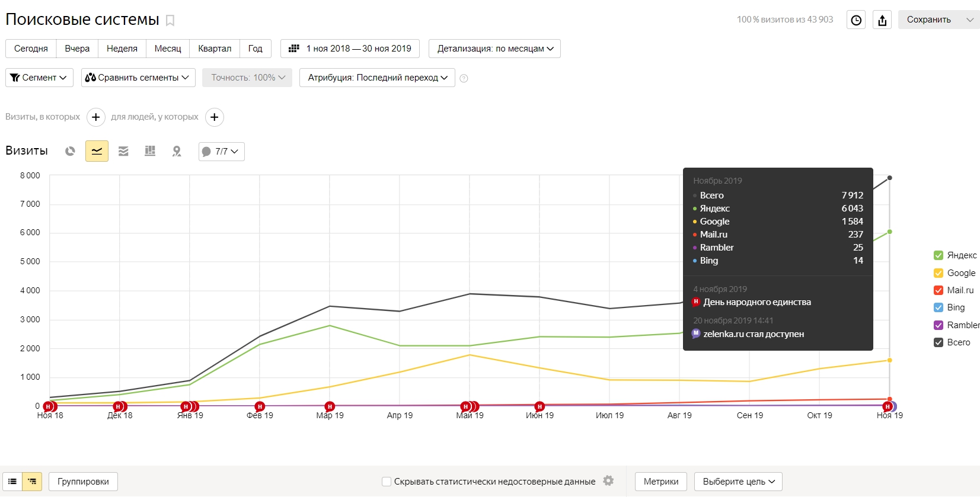Open the map chart view
The height and width of the screenshot is (497, 980).
177,151
